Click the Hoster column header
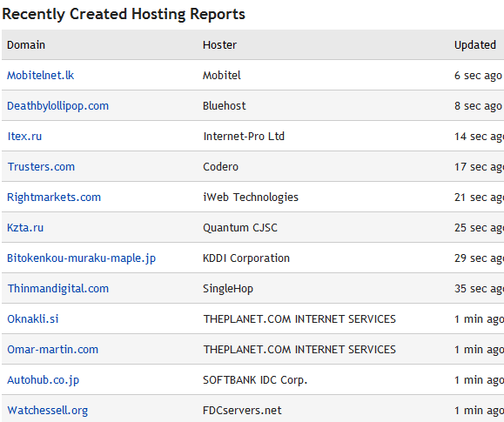 coord(220,45)
